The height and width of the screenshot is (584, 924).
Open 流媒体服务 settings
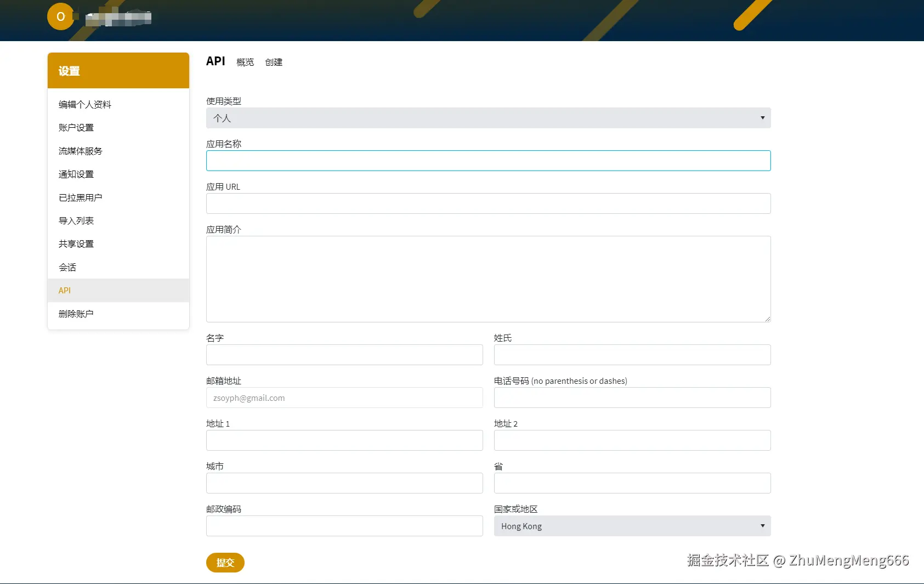tap(118, 151)
